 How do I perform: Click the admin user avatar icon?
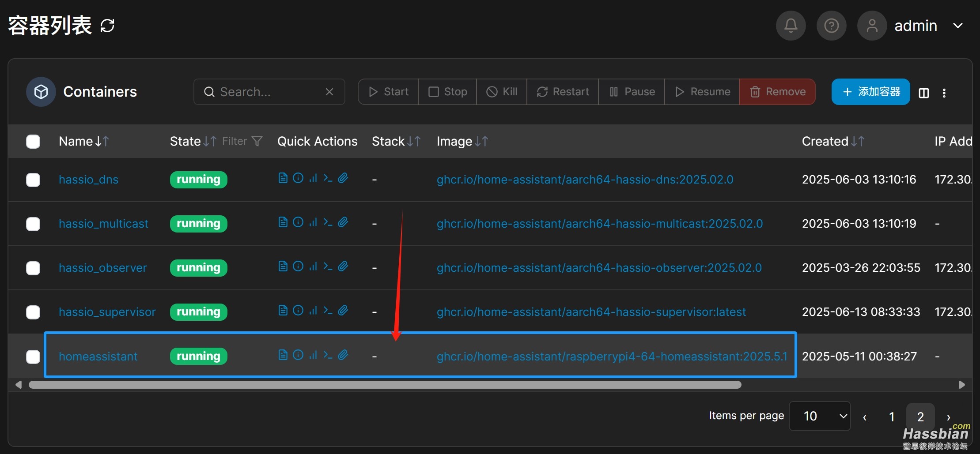point(872,26)
